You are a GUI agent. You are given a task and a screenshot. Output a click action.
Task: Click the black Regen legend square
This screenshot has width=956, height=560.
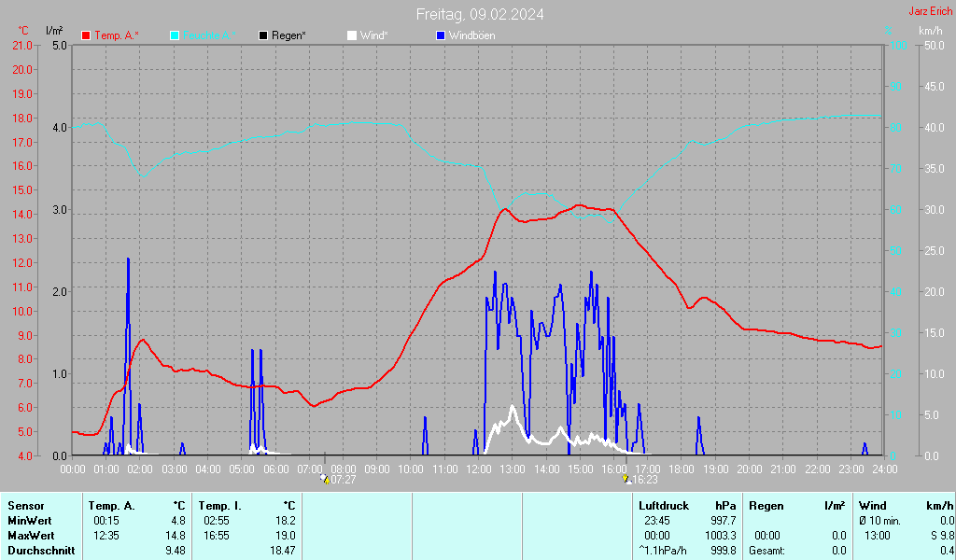tap(264, 35)
